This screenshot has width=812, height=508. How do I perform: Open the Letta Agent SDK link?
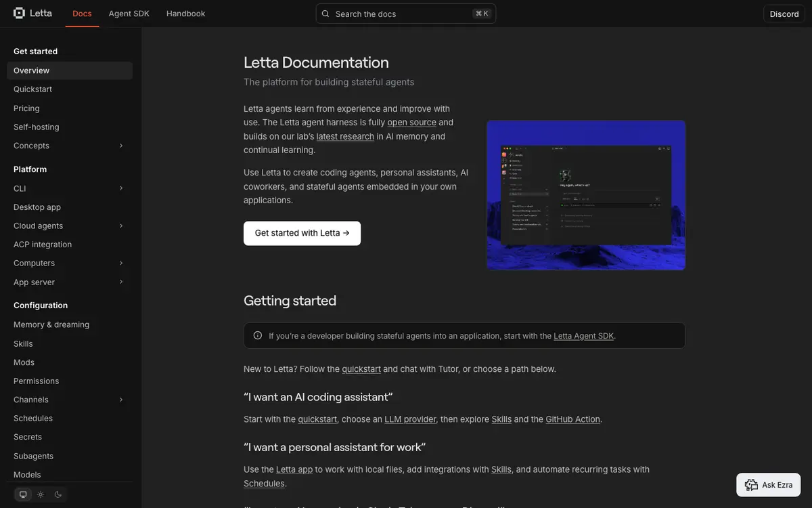coord(584,336)
